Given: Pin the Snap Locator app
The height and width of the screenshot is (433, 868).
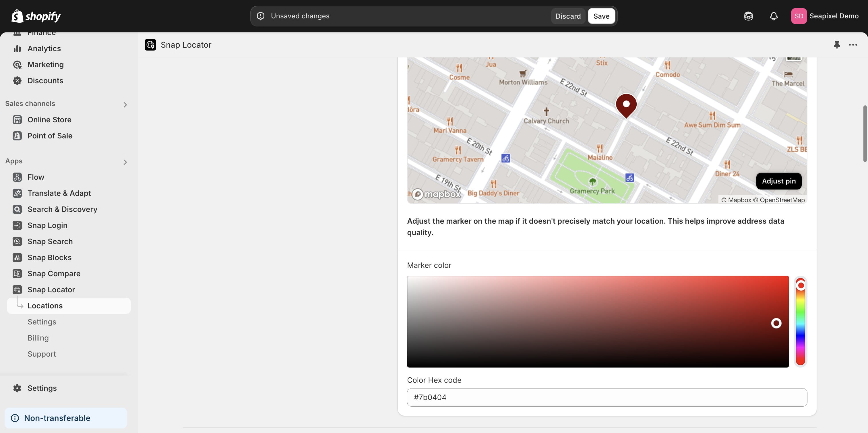Looking at the screenshot, I should click(x=837, y=45).
